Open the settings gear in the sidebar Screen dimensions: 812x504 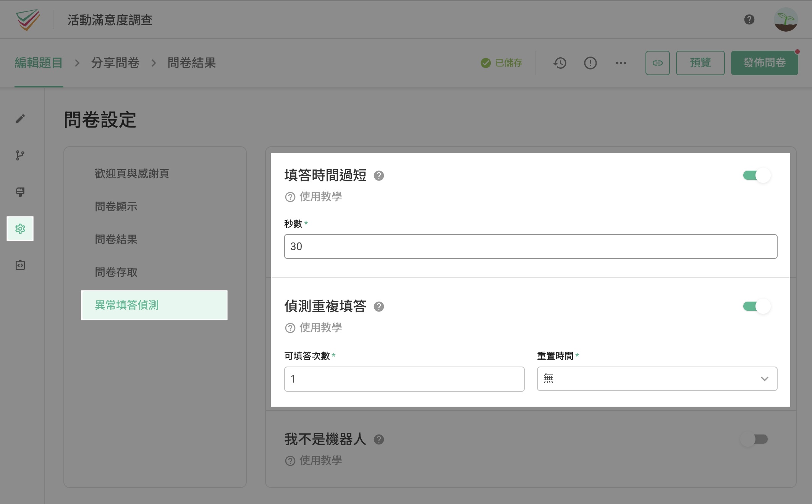click(20, 229)
